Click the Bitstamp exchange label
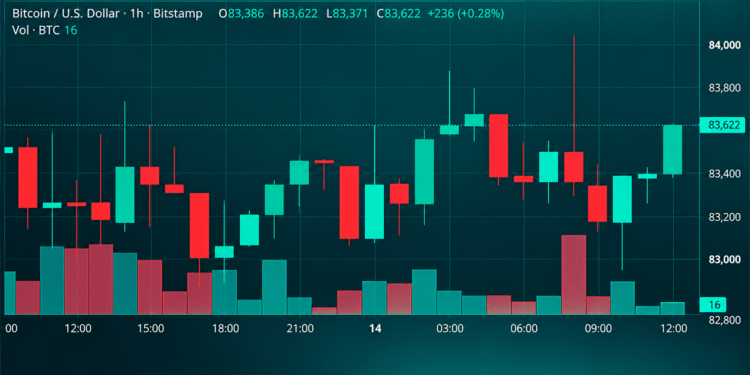This screenshot has height=375, width=750. coord(178,13)
